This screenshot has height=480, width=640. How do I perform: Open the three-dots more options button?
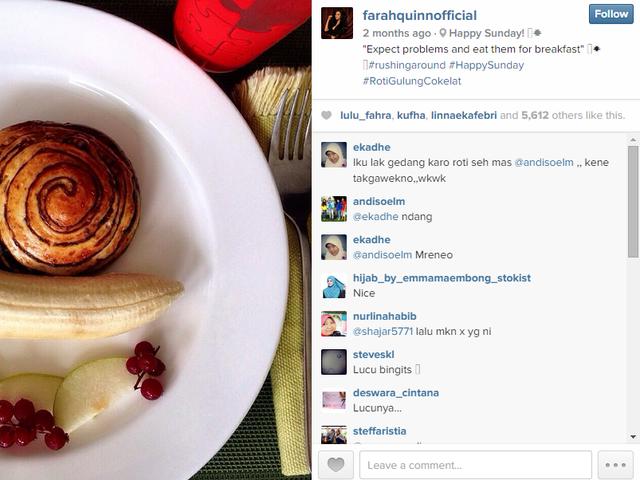point(616,465)
